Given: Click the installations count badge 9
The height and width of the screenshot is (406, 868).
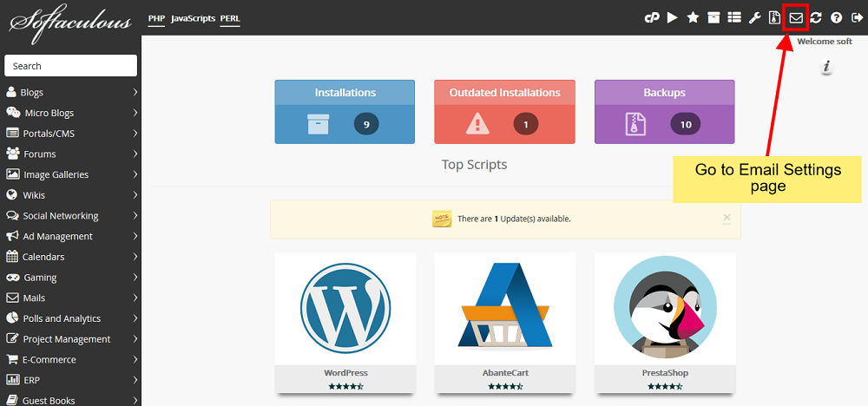Looking at the screenshot, I should 366,124.
